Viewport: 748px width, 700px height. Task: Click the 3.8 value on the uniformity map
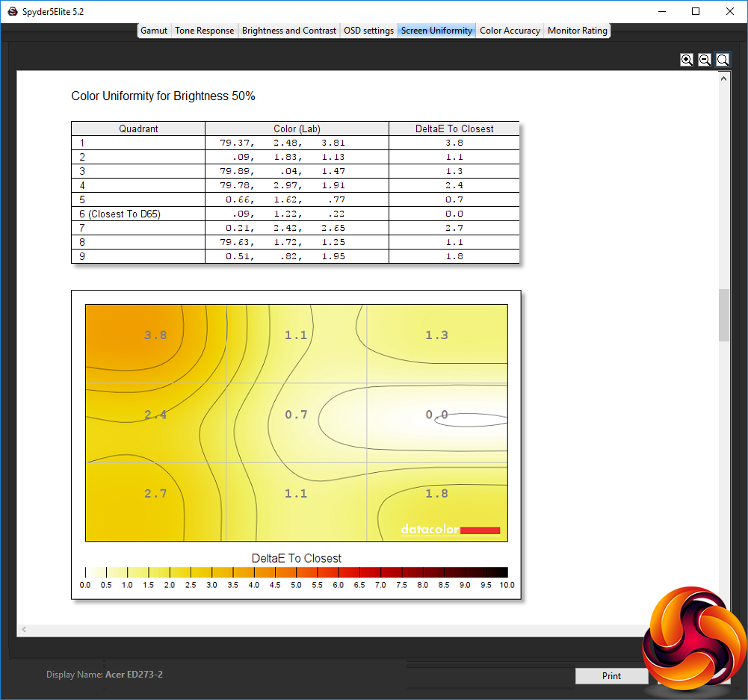155,335
